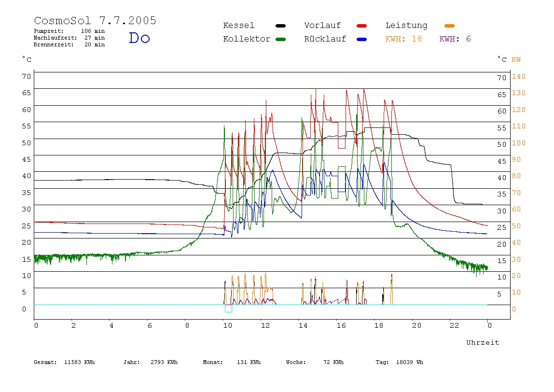Screen dimensions: 554x392
Task: Click the blue Rücklauf legend swatch
Action: pos(362,39)
